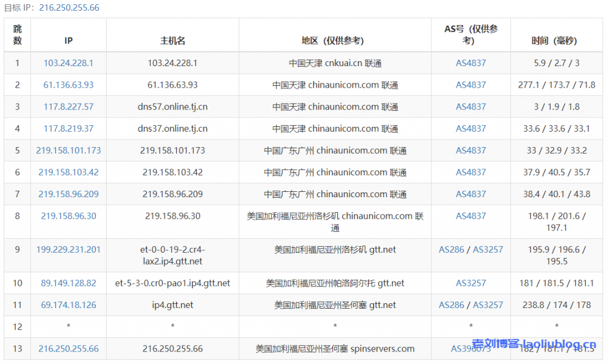Screen dimensions: 610x364
Task: Open IP link 219.158.103.42
Action: tap(69, 173)
